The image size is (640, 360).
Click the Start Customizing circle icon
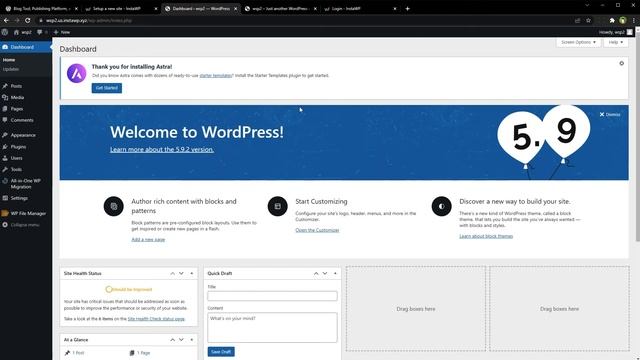click(278, 207)
